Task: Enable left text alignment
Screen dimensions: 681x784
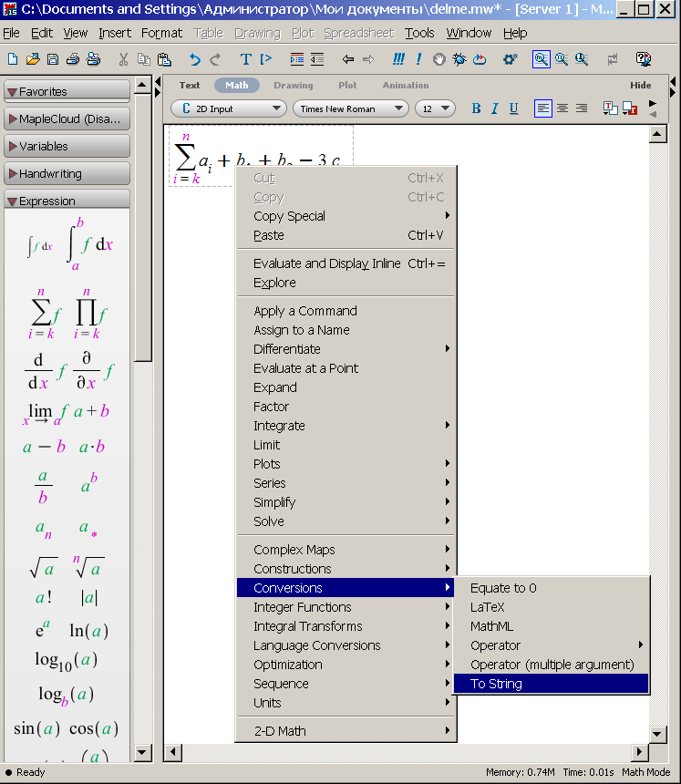Action: pos(543,108)
